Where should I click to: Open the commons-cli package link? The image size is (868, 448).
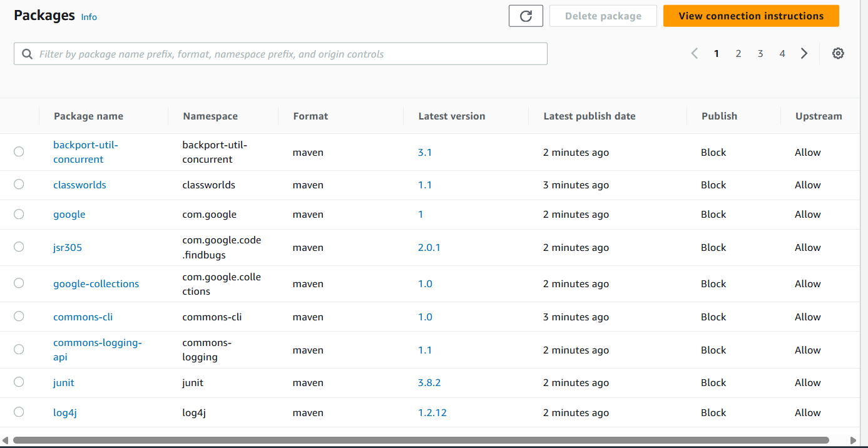click(83, 317)
